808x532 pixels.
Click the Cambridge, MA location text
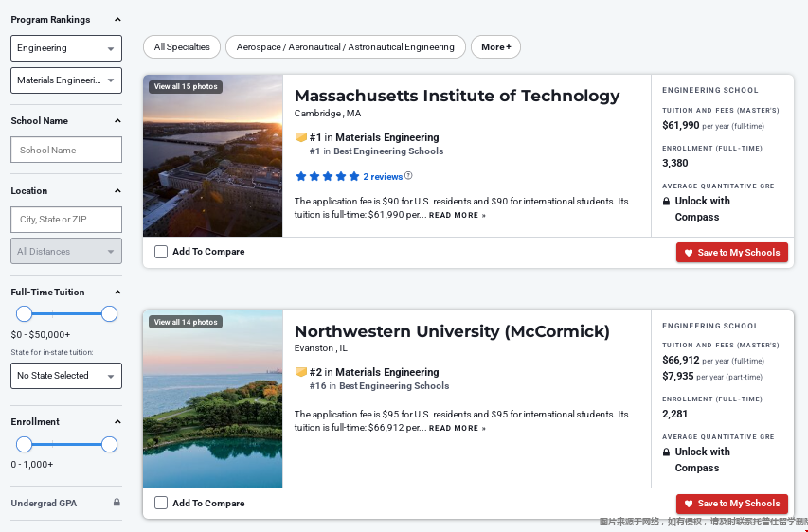coord(328,114)
